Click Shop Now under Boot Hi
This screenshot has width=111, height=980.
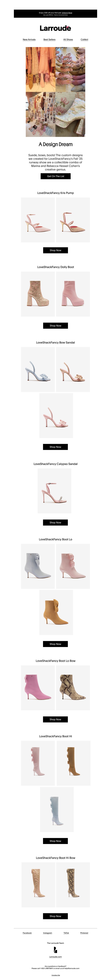pyautogui.click(x=55, y=841)
